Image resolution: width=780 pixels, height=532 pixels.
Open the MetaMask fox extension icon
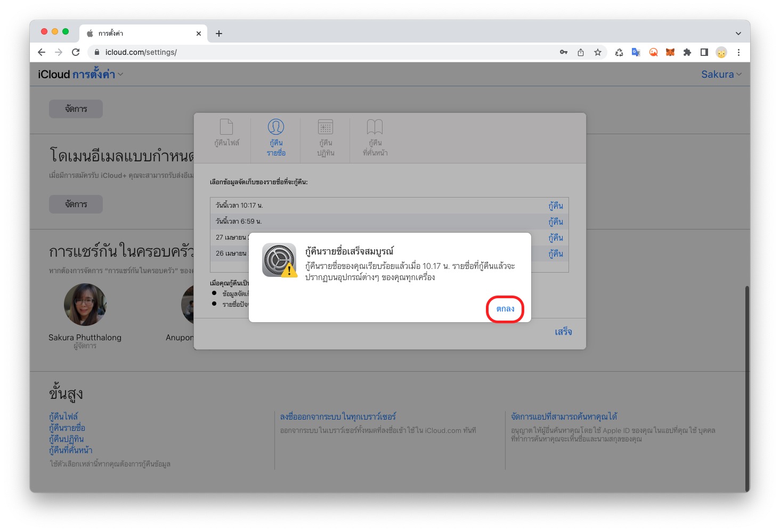pos(670,52)
